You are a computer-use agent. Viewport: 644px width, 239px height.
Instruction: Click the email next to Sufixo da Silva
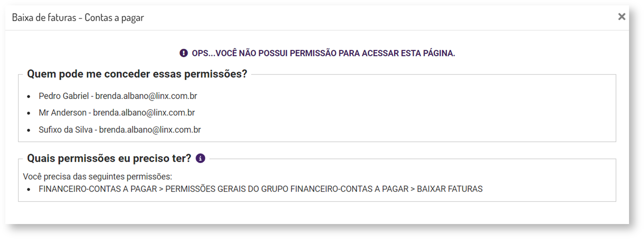[150, 130]
